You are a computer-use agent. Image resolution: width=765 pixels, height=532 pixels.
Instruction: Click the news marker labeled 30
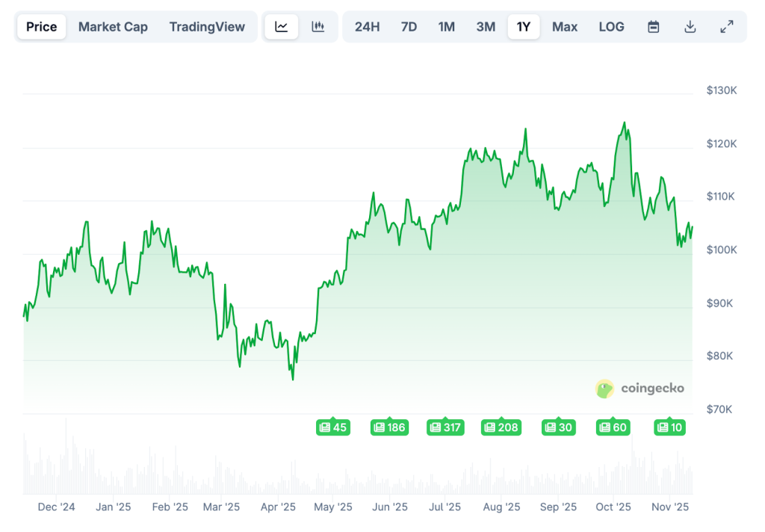point(558,427)
